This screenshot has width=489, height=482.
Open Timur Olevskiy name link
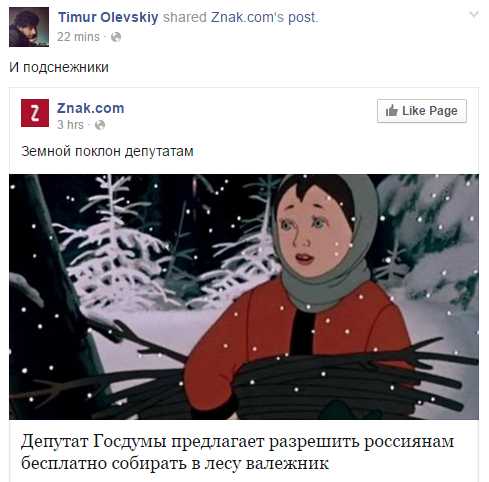click(x=108, y=17)
